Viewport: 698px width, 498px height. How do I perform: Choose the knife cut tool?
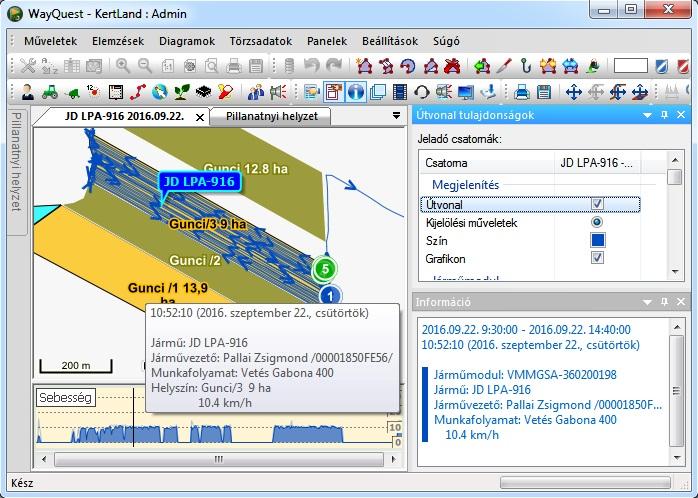504,66
